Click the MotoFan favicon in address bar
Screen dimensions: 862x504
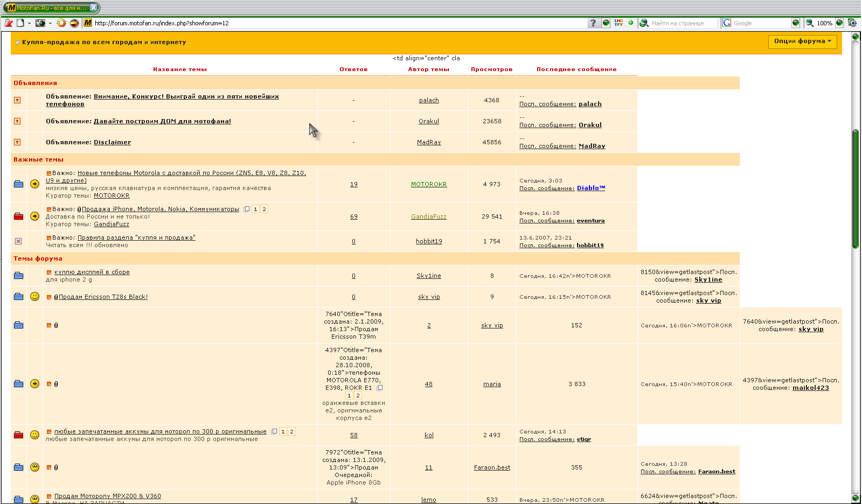coord(88,23)
